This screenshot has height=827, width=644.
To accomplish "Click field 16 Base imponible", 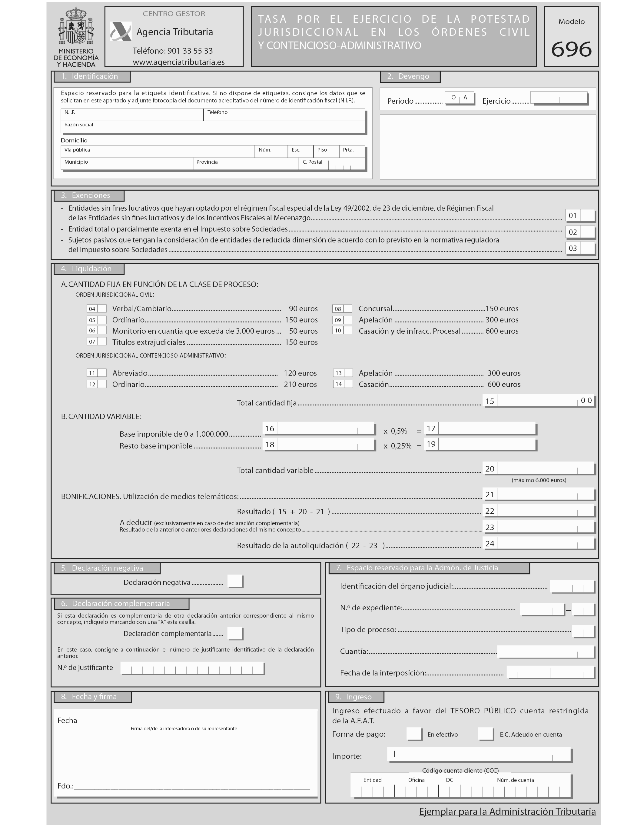I will click(326, 428).
